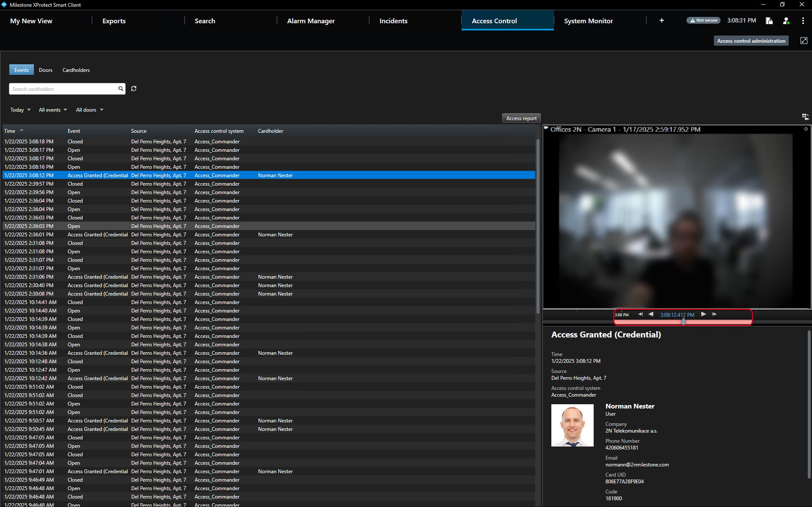Viewport: 812px width, 507px height.
Task: Click Norman Nester's cardholder photo
Action: 573,425
